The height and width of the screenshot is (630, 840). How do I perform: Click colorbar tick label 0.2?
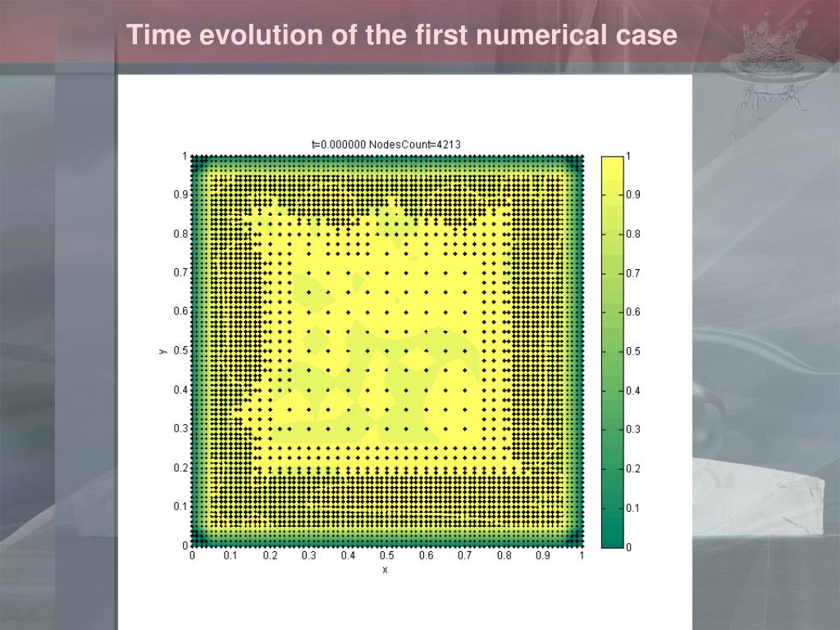coord(633,468)
